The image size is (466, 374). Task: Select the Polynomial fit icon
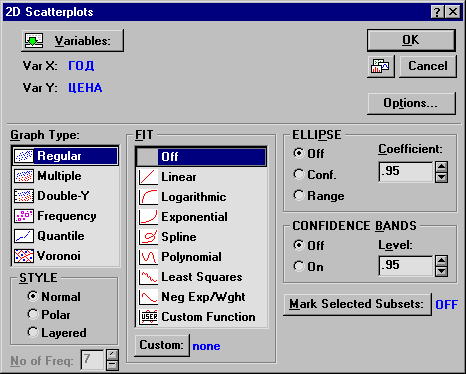[148, 257]
